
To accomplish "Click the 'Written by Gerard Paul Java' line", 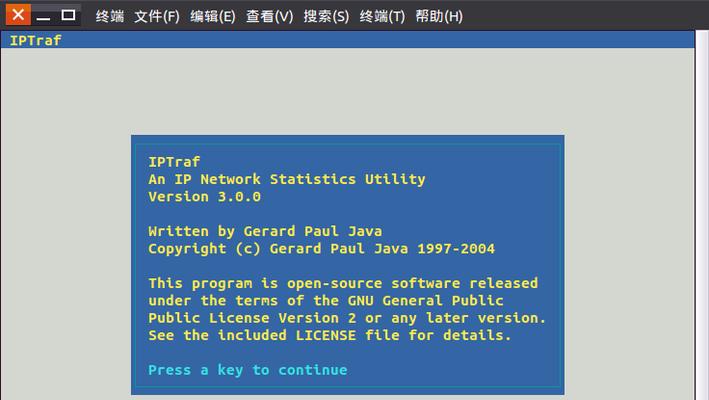I will [x=265, y=231].
